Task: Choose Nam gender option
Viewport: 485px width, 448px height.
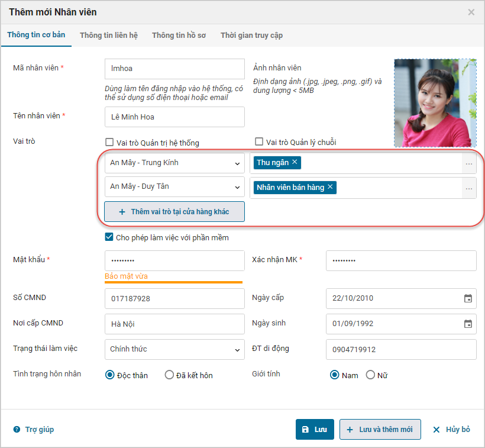Action: click(x=334, y=375)
